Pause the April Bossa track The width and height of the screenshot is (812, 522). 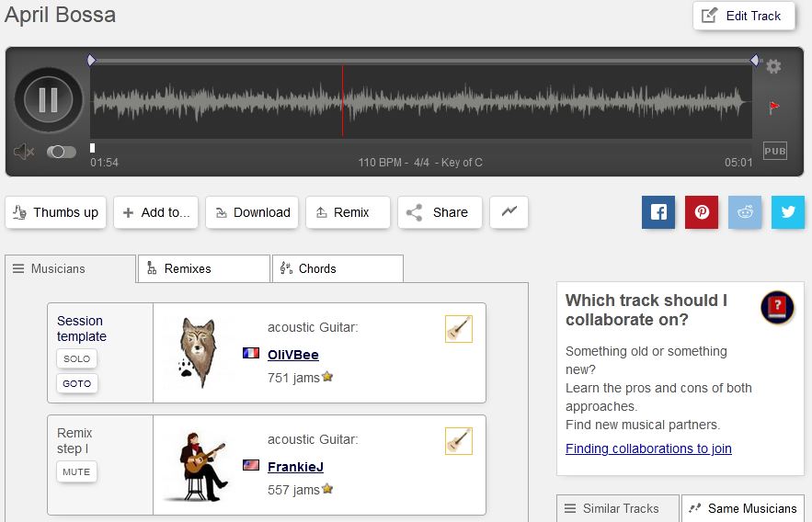(48, 100)
